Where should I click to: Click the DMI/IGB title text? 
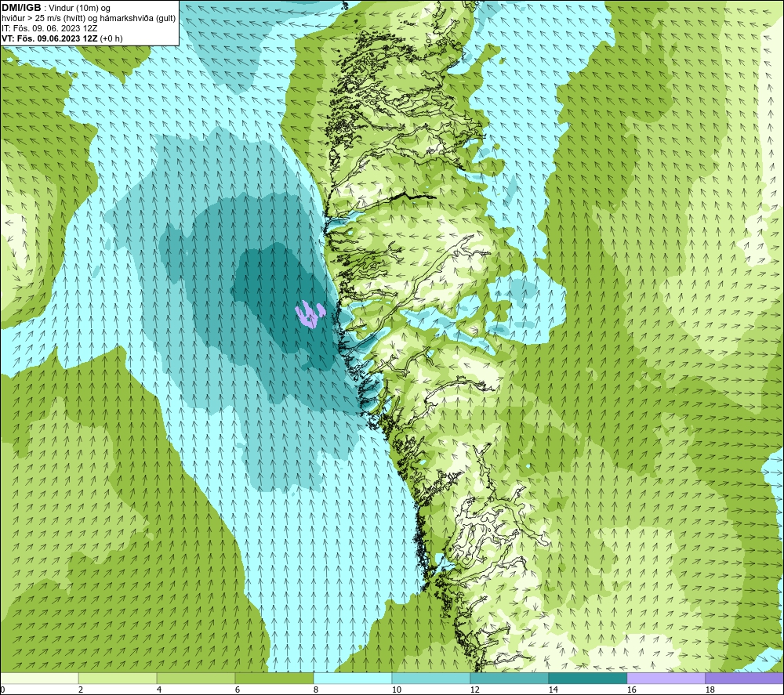click(x=21, y=8)
